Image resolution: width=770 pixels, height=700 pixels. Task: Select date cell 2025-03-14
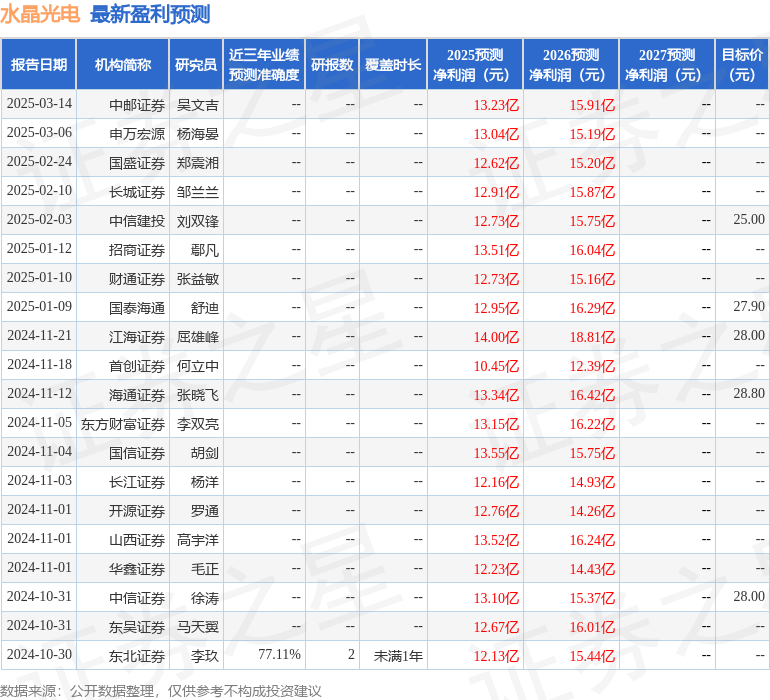click(x=39, y=104)
